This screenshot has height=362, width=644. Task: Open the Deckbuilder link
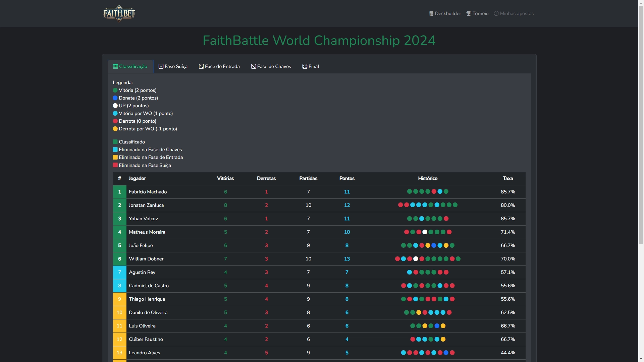(x=445, y=14)
